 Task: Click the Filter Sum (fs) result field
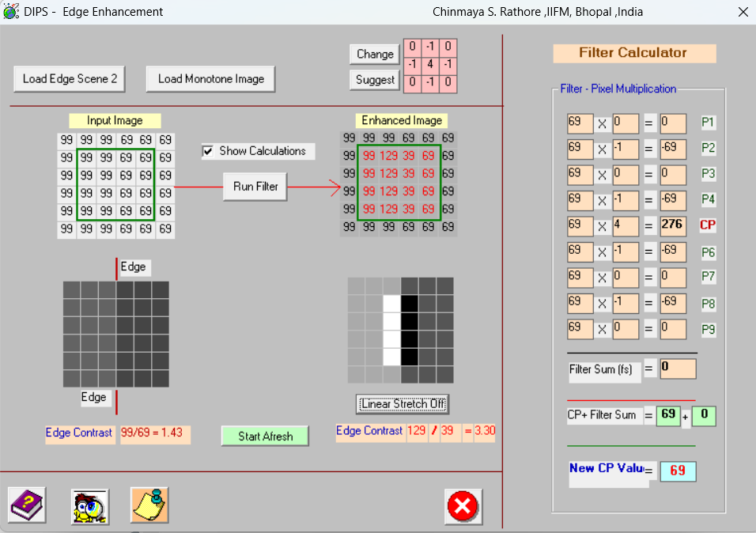(x=678, y=369)
